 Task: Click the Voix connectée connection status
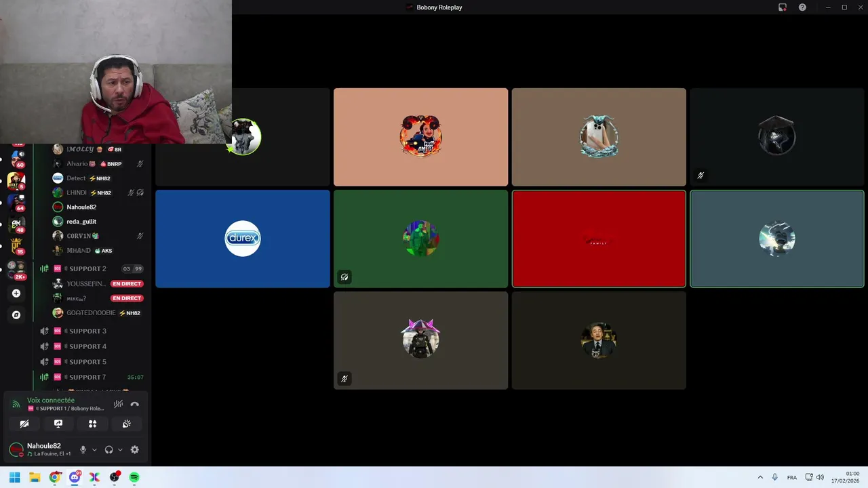[x=51, y=400]
